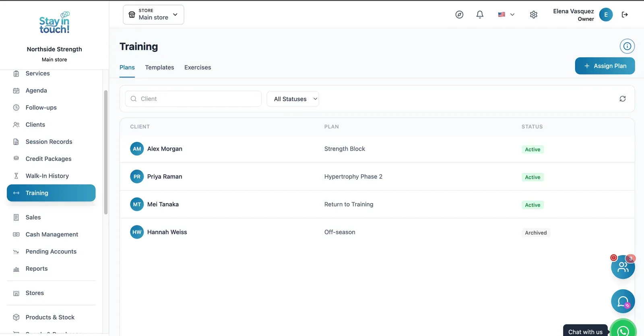This screenshot has width=644, height=336.
Task: Open the team users floating button
Action: pyautogui.click(x=623, y=267)
